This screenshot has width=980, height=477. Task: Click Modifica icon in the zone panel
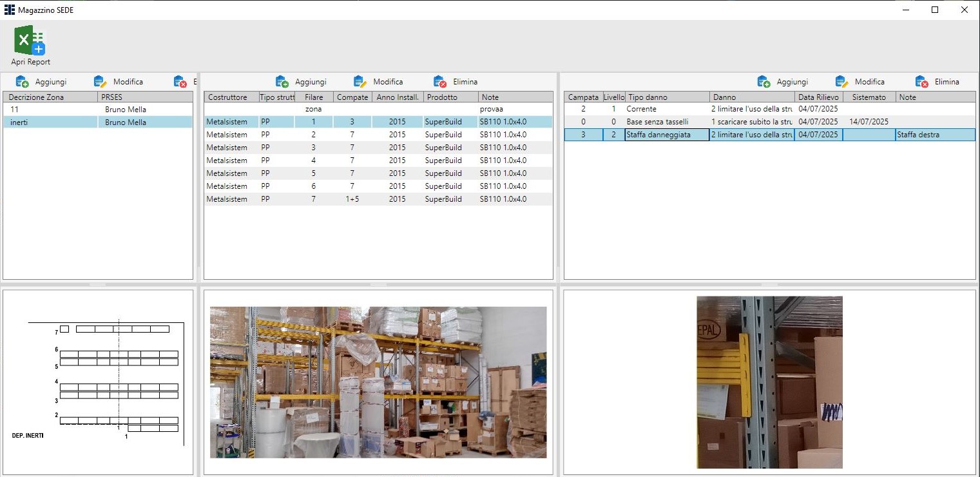pyautogui.click(x=100, y=82)
